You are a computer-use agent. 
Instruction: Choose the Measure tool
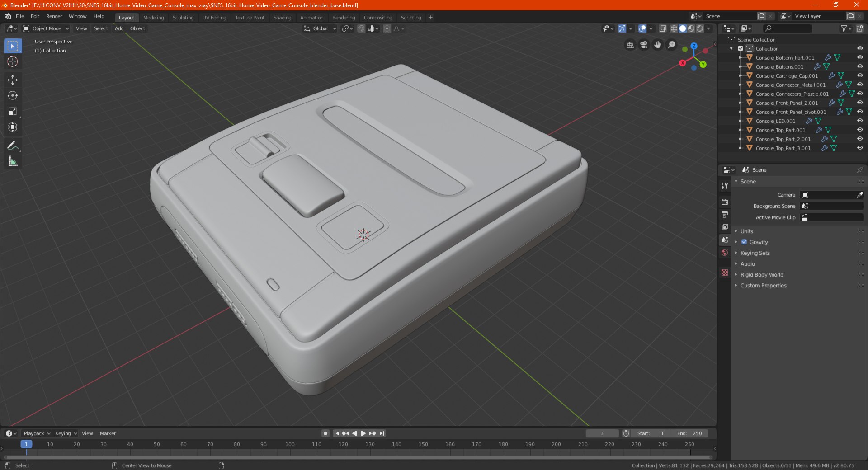click(13, 161)
